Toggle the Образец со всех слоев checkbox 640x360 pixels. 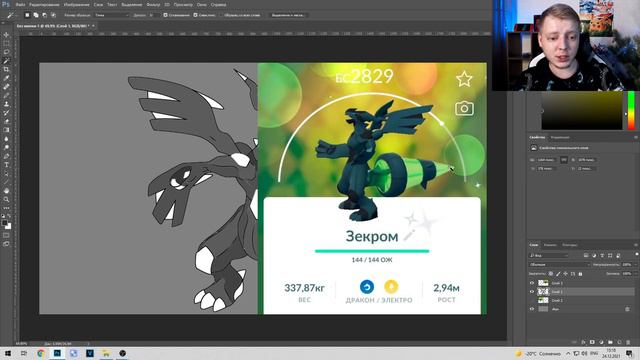tap(220, 15)
